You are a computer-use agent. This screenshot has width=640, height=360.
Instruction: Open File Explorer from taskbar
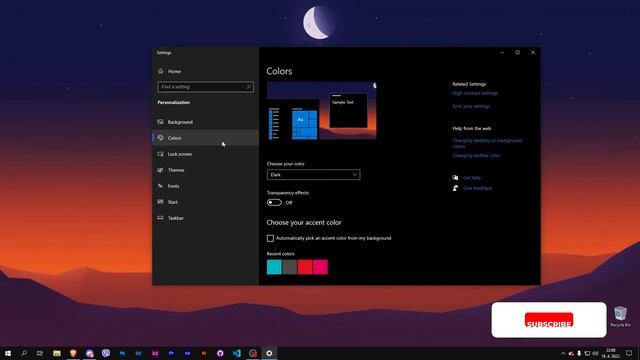click(x=57, y=353)
